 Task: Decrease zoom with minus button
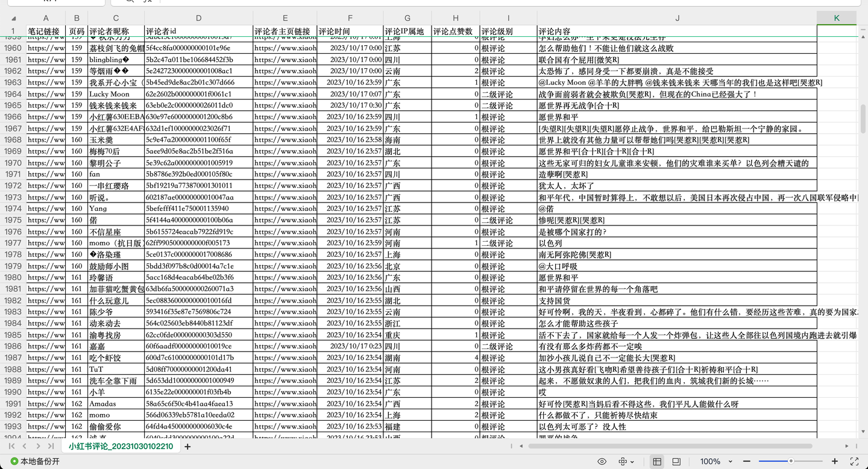pyautogui.click(x=748, y=462)
